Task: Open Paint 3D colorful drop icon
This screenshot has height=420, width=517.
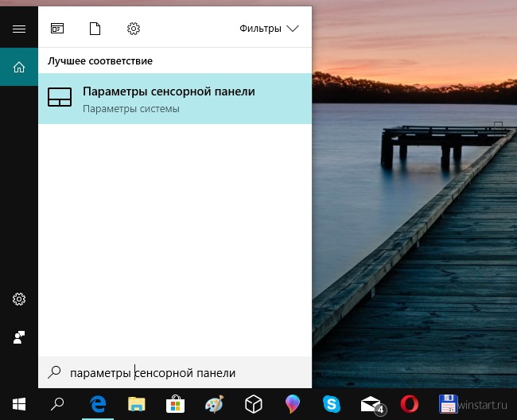Action: pyautogui.click(x=293, y=404)
